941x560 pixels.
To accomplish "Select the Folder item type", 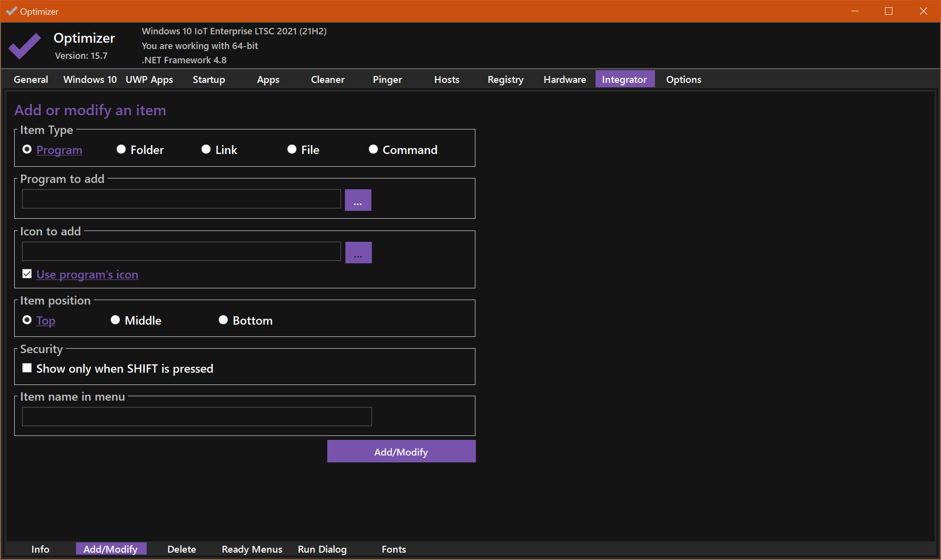I will pyautogui.click(x=121, y=149).
